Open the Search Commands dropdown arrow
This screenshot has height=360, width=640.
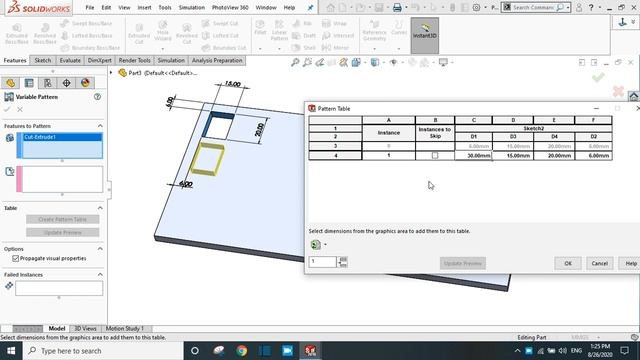(568, 7)
